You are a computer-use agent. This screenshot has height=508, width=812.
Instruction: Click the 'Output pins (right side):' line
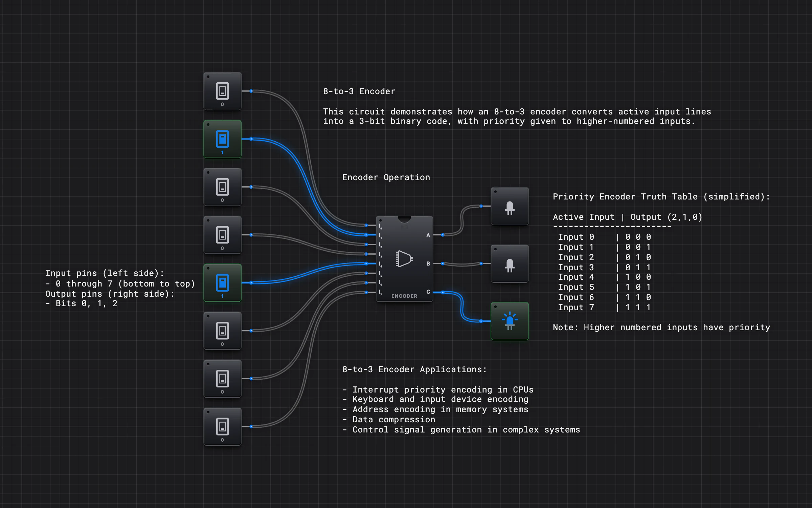click(x=110, y=294)
